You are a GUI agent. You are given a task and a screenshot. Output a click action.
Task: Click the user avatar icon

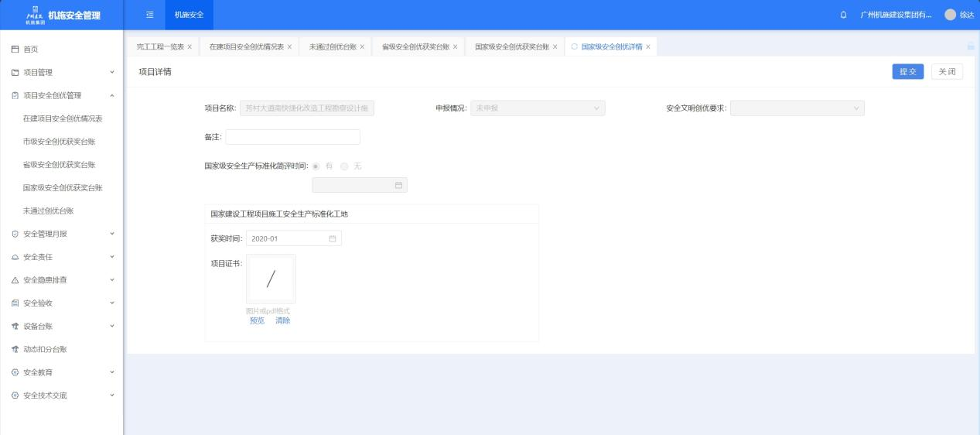pos(951,15)
